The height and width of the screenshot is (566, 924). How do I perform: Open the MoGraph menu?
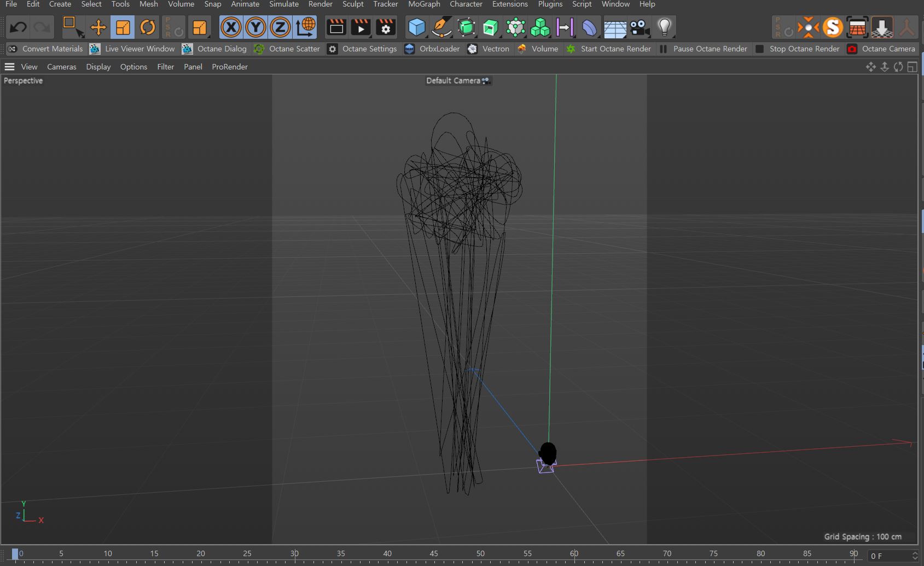pyautogui.click(x=424, y=4)
